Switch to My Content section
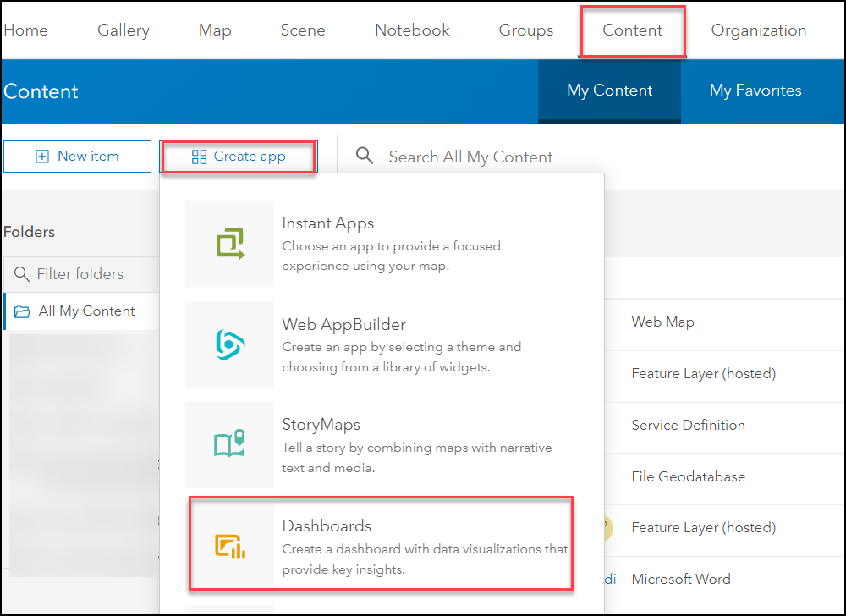 (610, 91)
